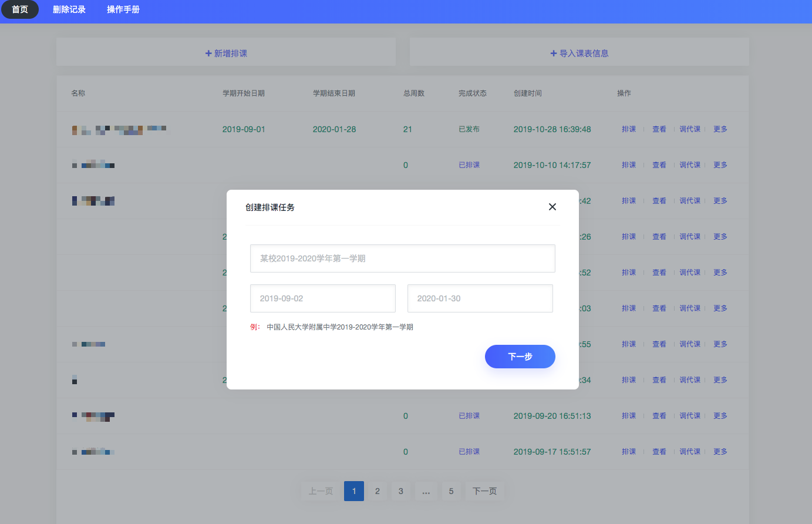Click the end date cell 2020-01-28
This screenshot has width=812, height=524.
(335, 129)
